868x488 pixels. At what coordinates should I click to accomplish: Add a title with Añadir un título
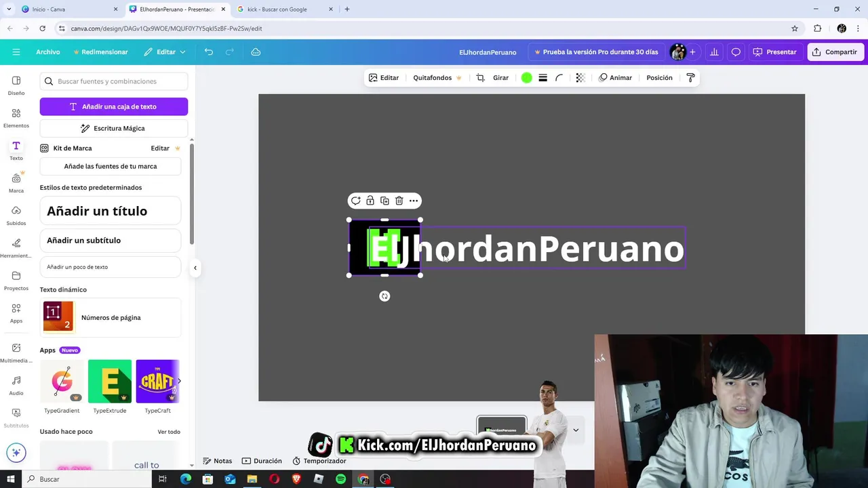point(111,211)
